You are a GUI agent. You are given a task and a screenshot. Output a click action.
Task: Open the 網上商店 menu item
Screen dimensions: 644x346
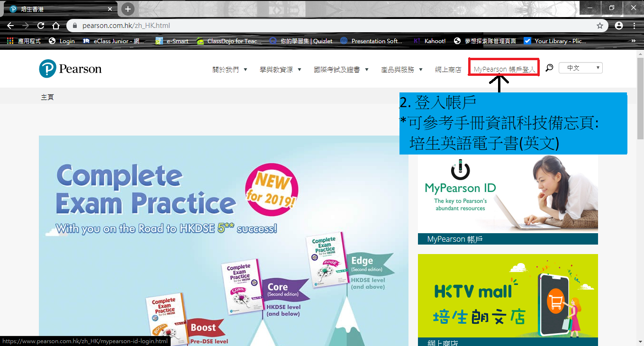tap(448, 70)
